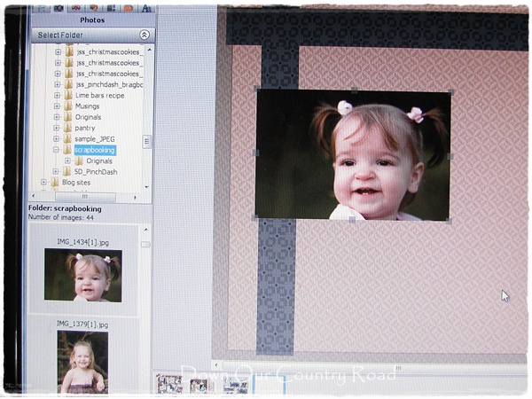Click folder tree horizontal scrollbar right arrow
532x399 pixels.
pyautogui.click(x=135, y=197)
